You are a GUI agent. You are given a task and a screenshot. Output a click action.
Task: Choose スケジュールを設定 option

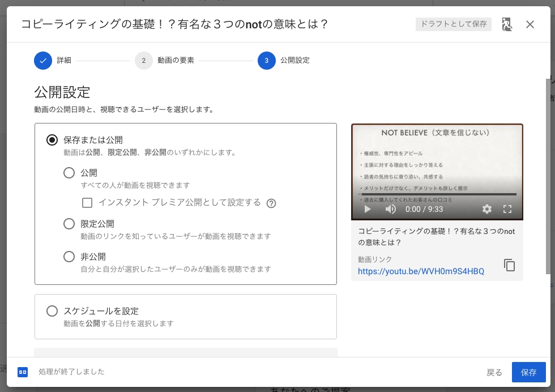click(x=53, y=311)
